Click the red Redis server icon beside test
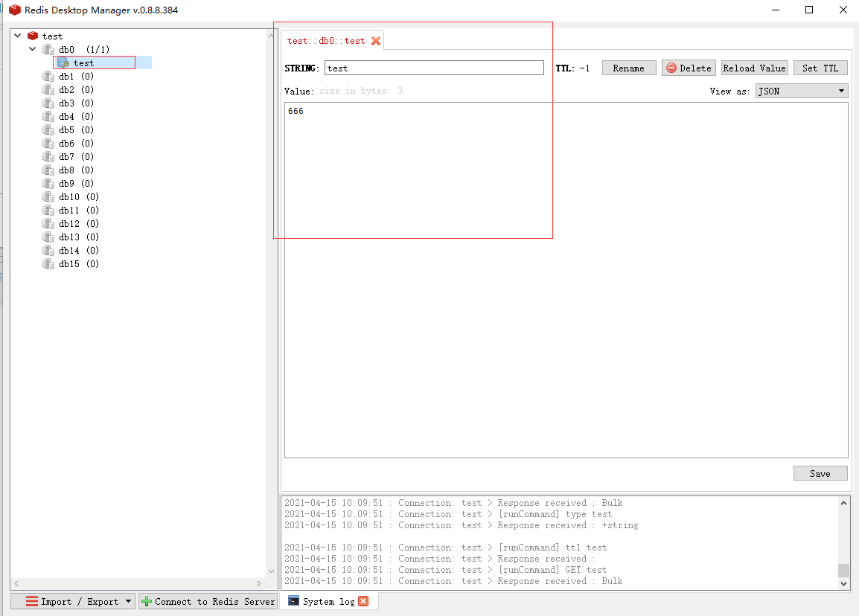The image size is (859, 616). point(32,35)
